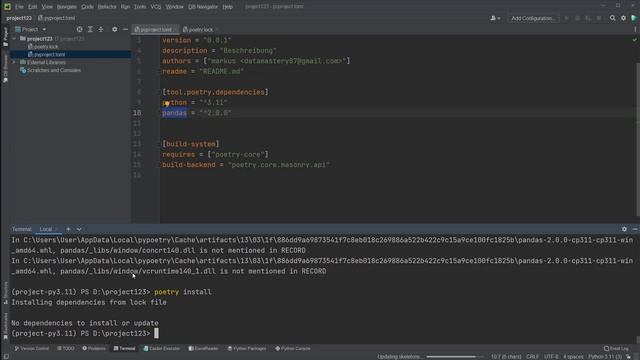Open the Refactor menu

point(107,7)
